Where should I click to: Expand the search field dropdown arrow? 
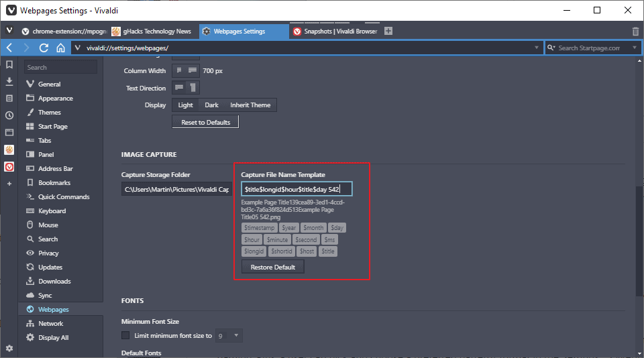635,48
